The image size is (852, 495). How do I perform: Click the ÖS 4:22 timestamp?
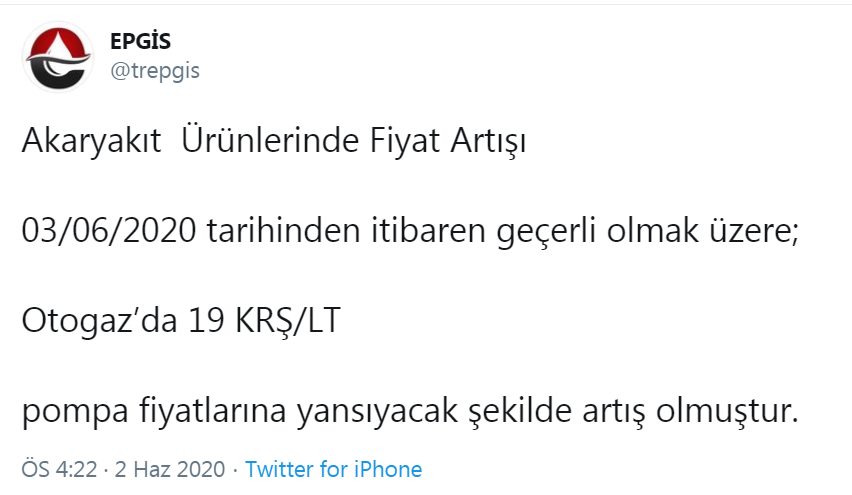click(59, 469)
